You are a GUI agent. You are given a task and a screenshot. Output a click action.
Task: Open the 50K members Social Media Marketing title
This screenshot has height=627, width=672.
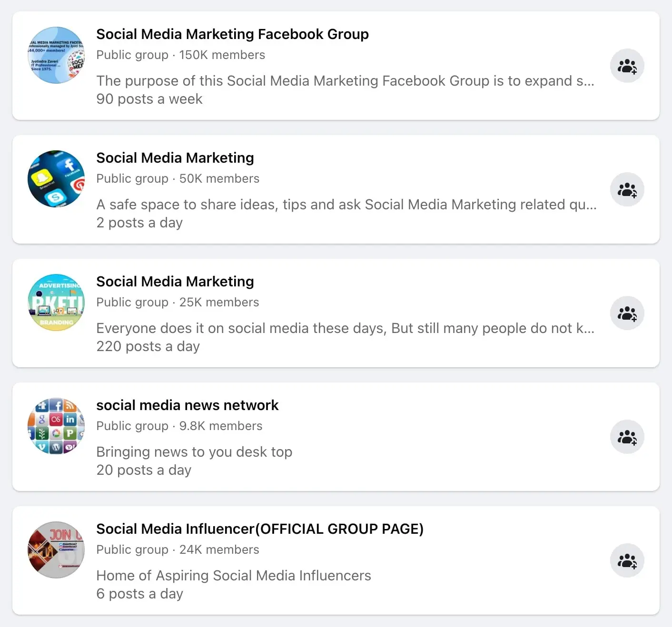pyautogui.click(x=175, y=158)
